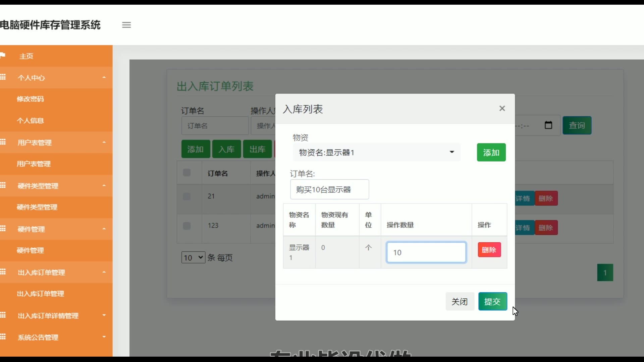Open the 10 per page selector
Screen dimensions: 644x362
point(193,257)
